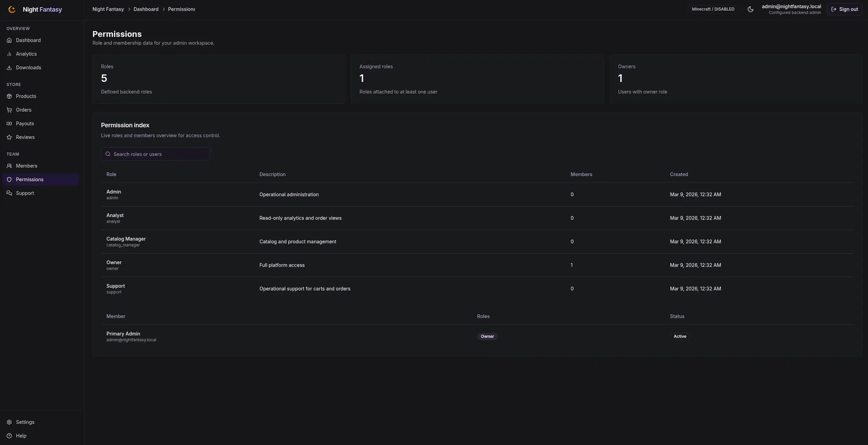Open Analytics via its bar chart icon
The width and height of the screenshot is (868, 445).
tap(9, 54)
